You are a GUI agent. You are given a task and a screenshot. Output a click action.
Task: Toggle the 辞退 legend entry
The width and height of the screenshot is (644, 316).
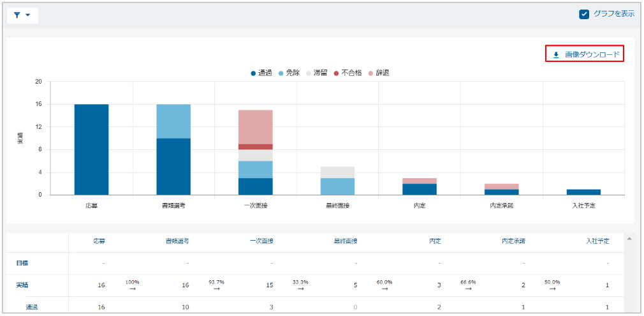point(378,73)
